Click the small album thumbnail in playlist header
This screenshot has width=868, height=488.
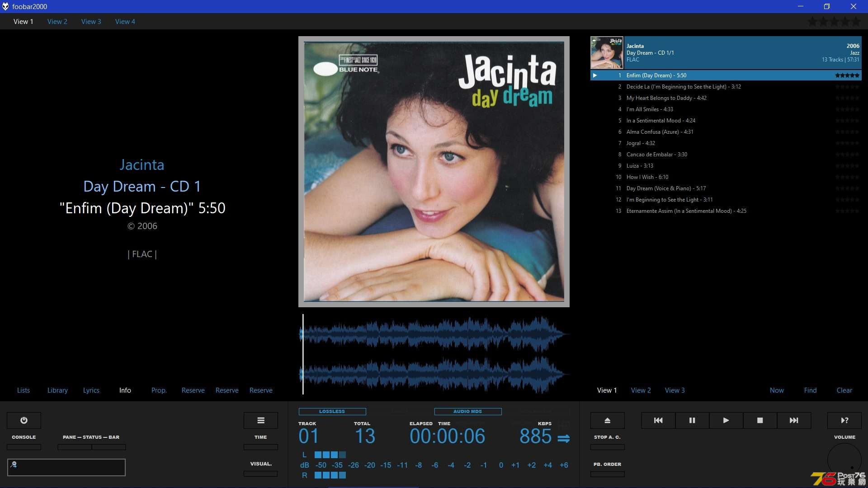pos(607,52)
